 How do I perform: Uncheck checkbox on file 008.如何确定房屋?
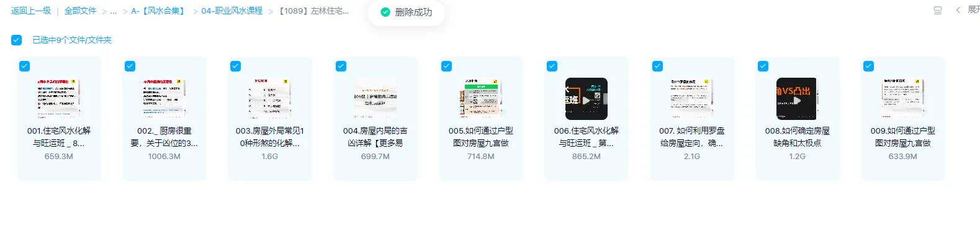click(763, 66)
